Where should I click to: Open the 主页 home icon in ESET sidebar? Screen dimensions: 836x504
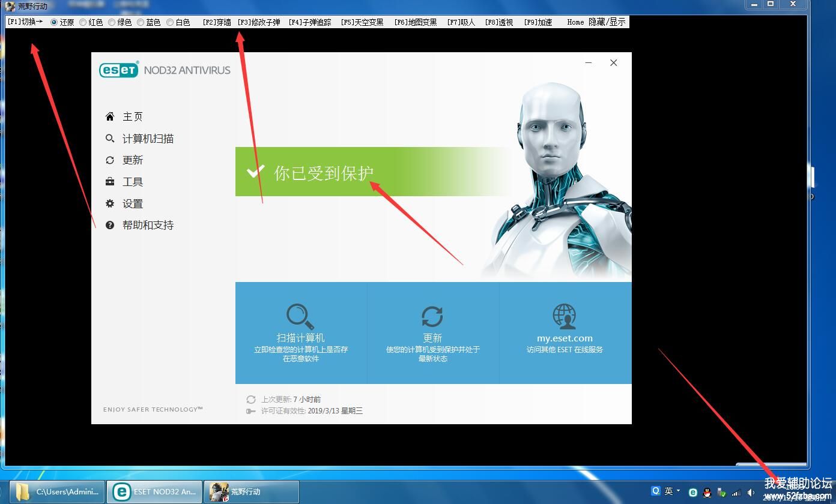click(x=110, y=116)
